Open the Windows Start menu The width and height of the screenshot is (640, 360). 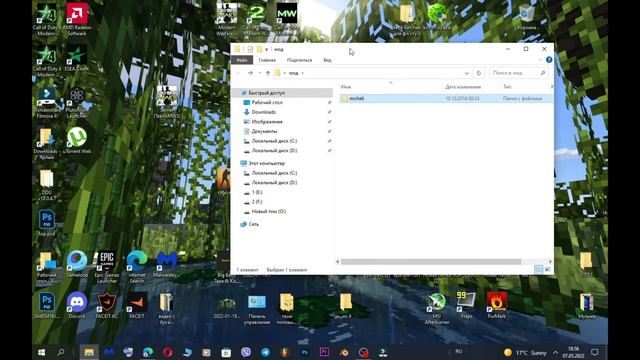pos(41,352)
